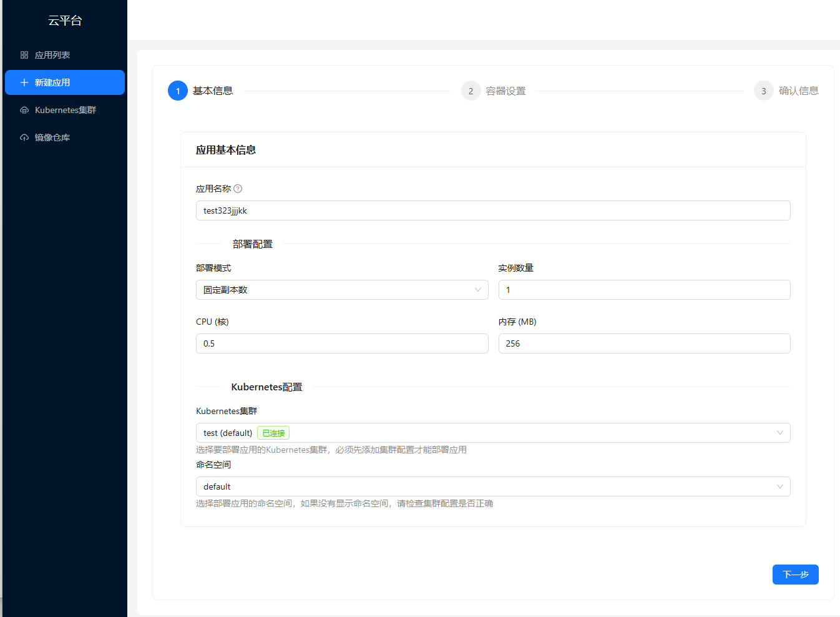Click the grid icon beside 应用列表
The width and height of the screenshot is (840, 617).
[x=24, y=55]
